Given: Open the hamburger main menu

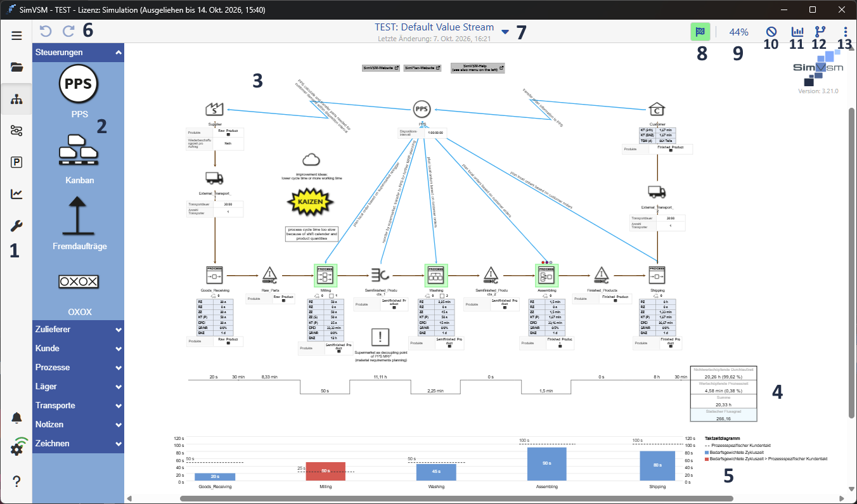Looking at the screenshot, I should tap(16, 36).
